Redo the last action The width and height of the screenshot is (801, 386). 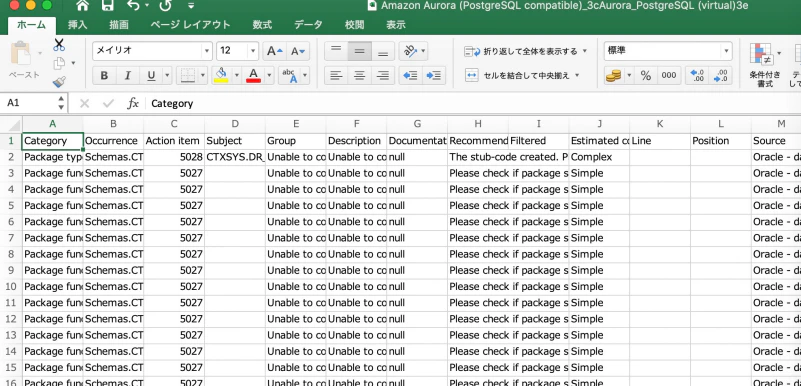coord(166,6)
